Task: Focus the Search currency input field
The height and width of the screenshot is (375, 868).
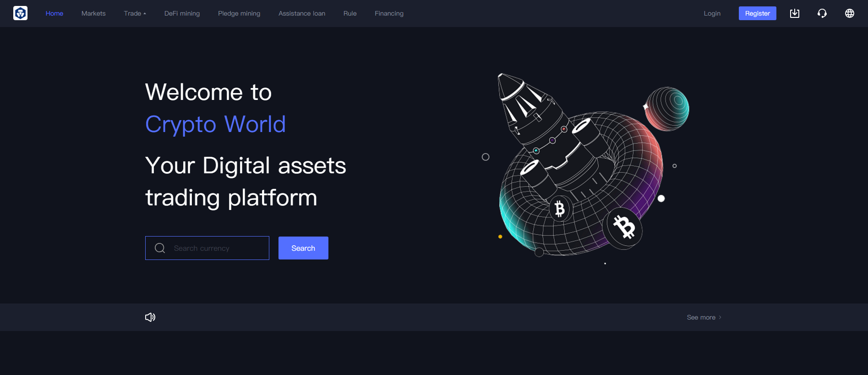Action: click(x=207, y=248)
